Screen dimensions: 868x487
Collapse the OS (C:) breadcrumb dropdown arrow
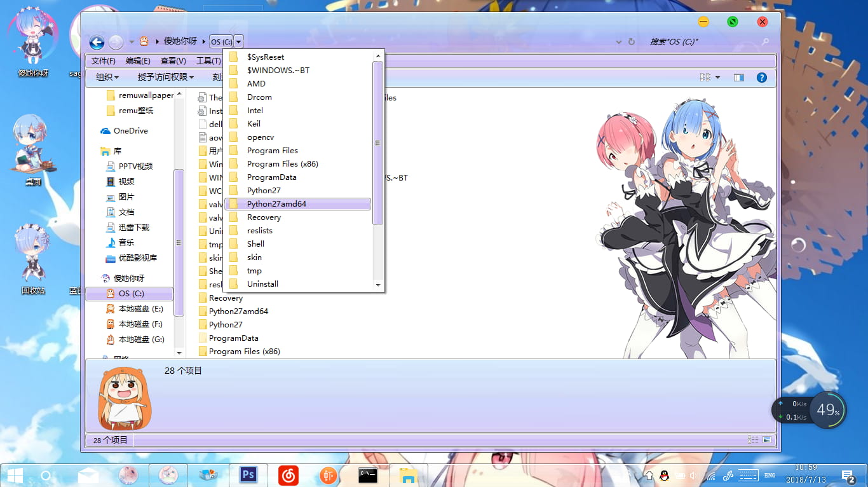238,42
